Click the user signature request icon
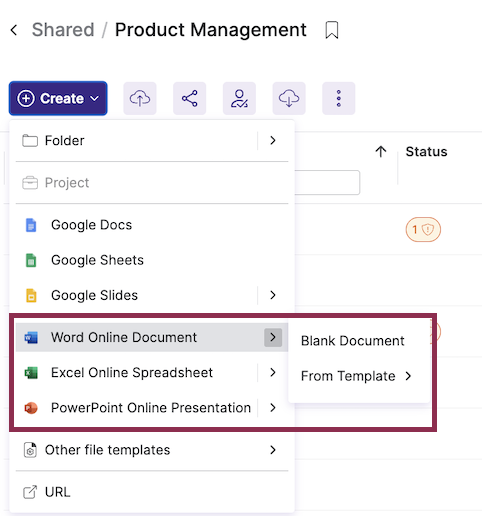Screen dimensions: 482x516 239,98
